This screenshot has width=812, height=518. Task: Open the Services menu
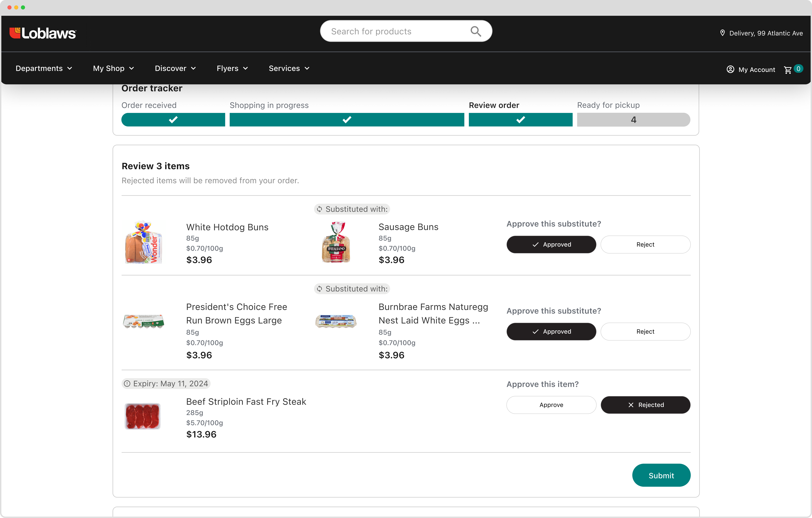pyautogui.click(x=289, y=68)
